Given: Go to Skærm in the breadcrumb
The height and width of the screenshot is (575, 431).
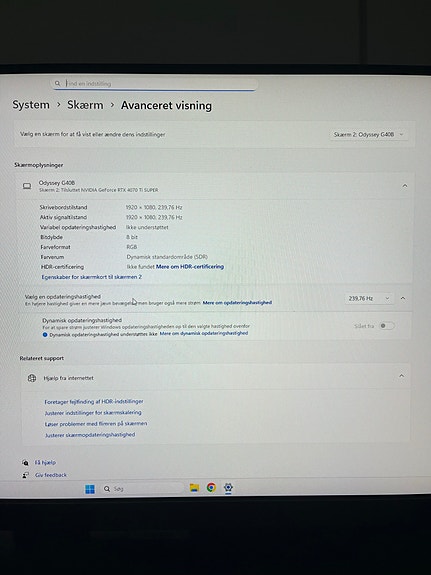Looking at the screenshot, I should pos(85,105).
